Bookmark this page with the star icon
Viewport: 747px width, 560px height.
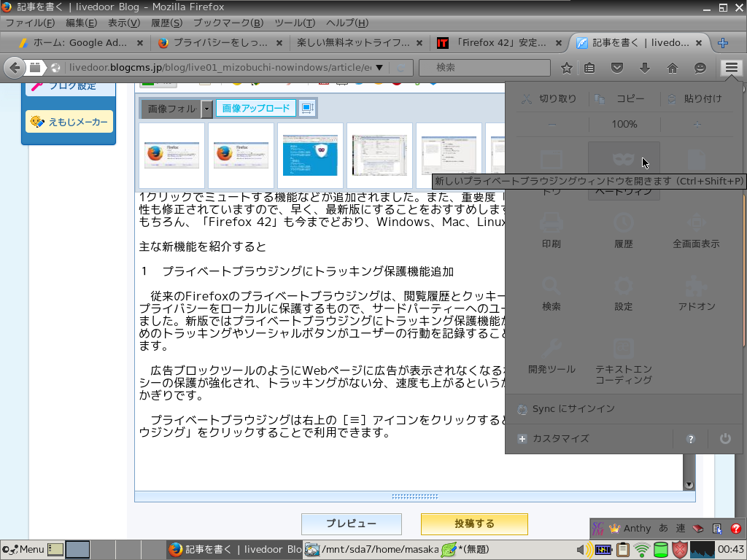coord(566,68)
